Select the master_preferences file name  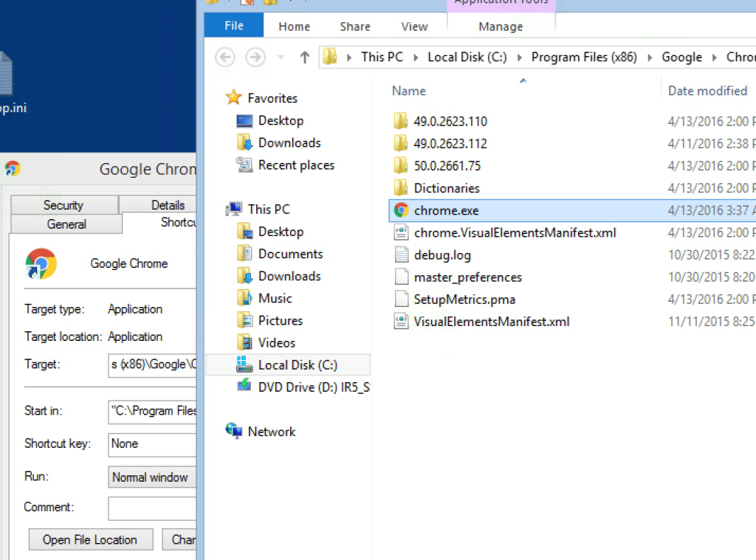click(467, 277)
